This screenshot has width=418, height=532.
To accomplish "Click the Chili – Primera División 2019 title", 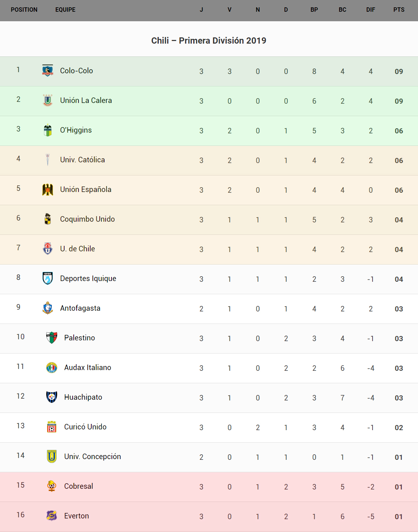I will 209,41.
